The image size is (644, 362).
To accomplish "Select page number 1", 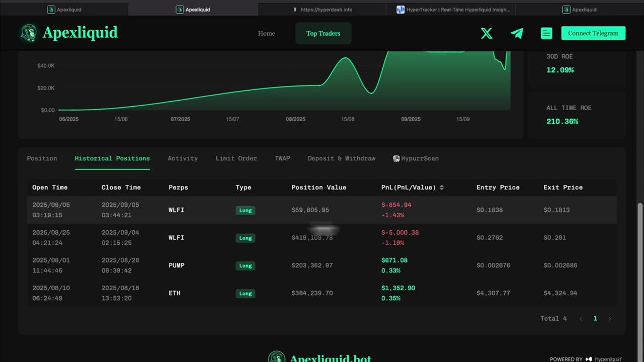I will pos(595,319).
